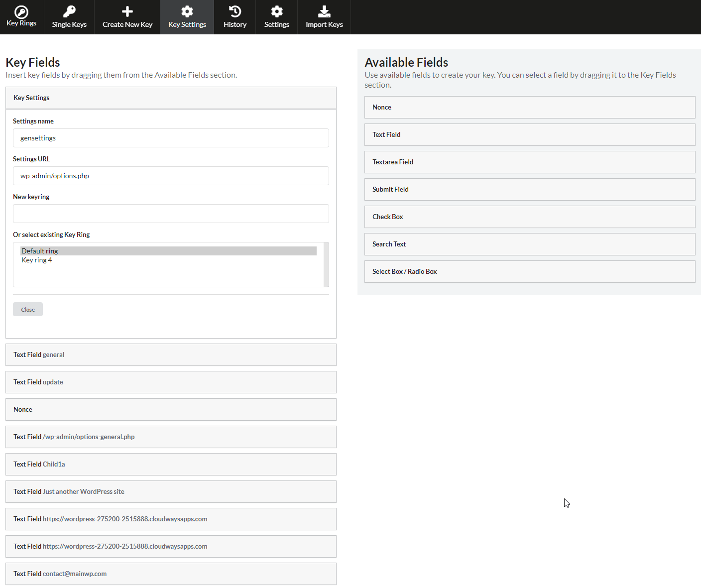Click the 'Or select existing Key Ring' label

pos(51,235)
